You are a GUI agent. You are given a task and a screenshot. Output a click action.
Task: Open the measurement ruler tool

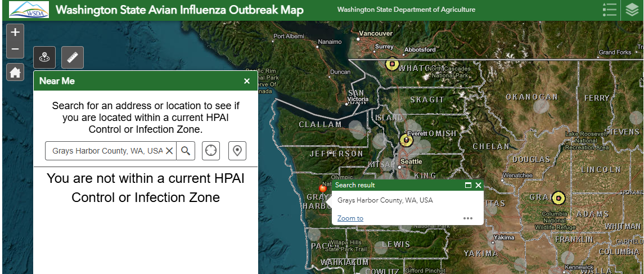pos(73,57)
